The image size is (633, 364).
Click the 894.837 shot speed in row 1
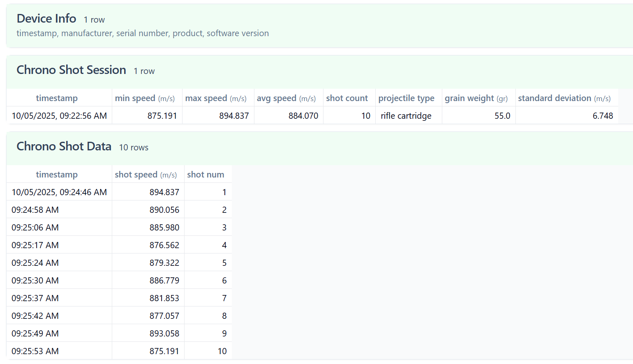click(x=164, y=192)
